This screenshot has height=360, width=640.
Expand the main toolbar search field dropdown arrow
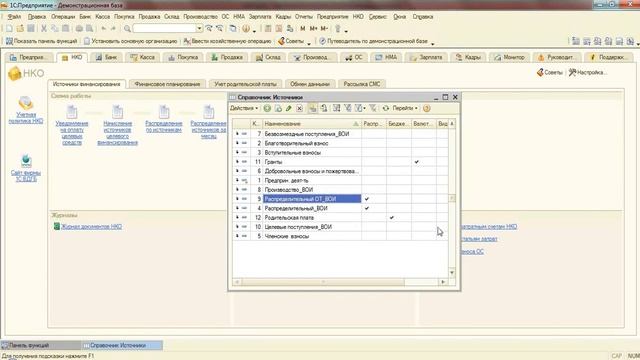coord(199,29)
